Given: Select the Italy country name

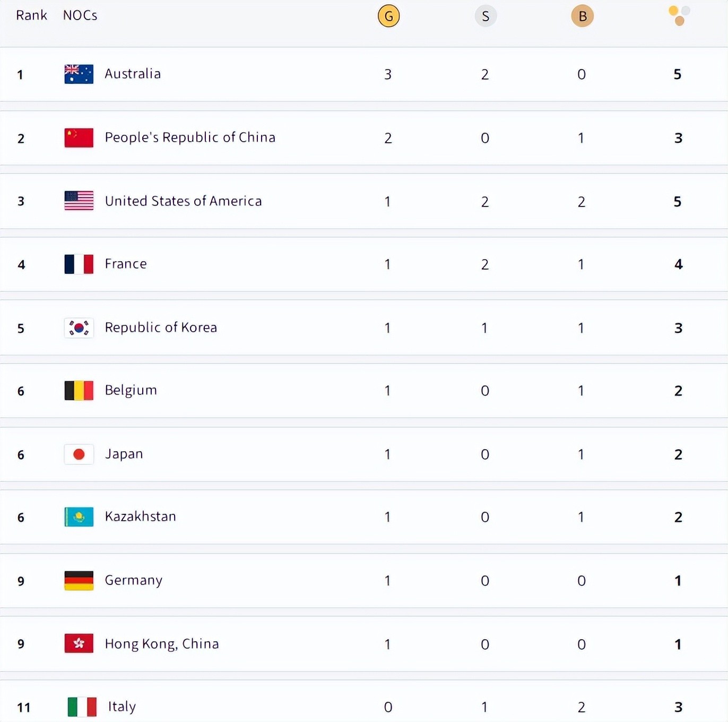Looking at the screenshot, I should 122,707.
